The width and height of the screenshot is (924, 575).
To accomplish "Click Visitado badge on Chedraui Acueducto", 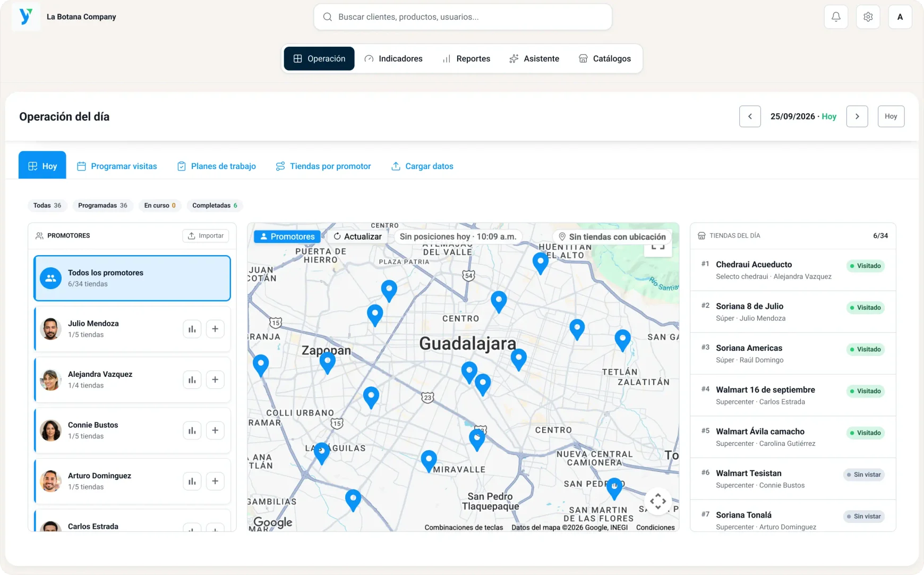I will click(866, 266).
